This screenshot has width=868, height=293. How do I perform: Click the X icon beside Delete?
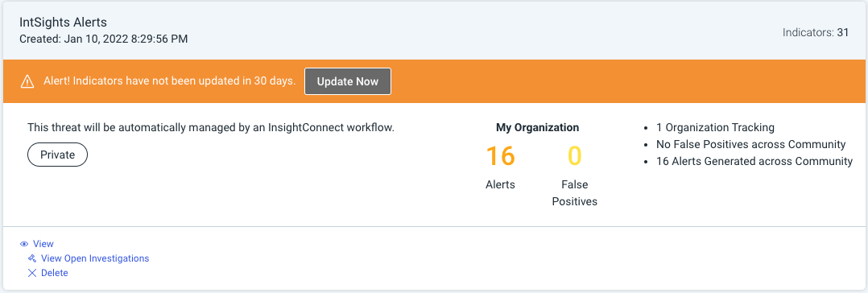click(31, 273)
